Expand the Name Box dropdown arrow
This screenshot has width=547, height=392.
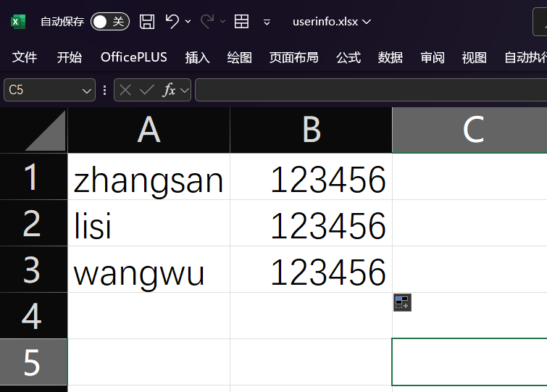86,91
